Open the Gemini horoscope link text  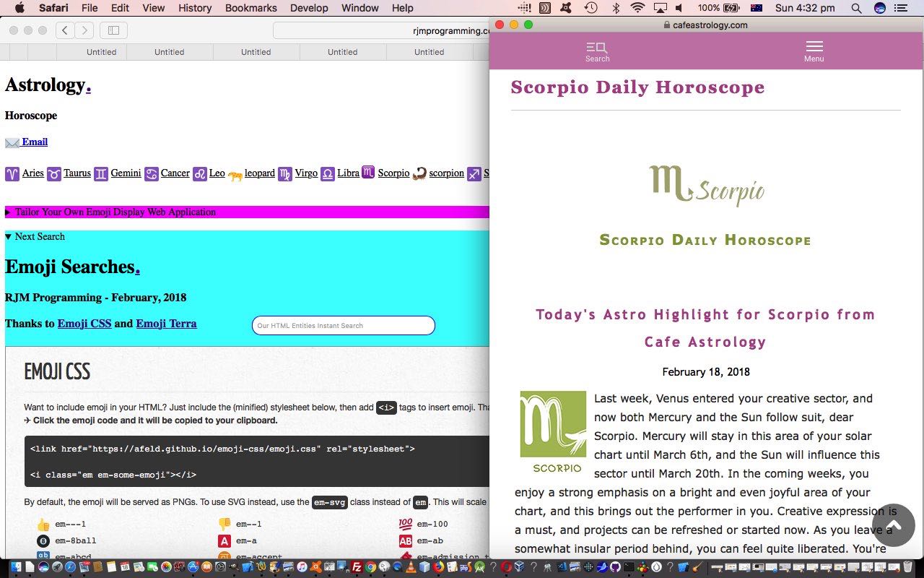tap(126, 173)
